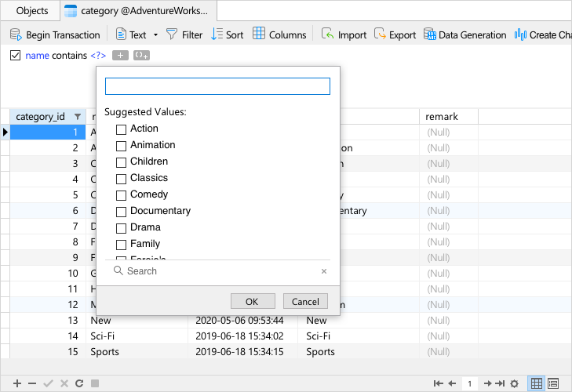572x392 pixels.
Task: Click the page number field showing 1
Action: click(x=470, y=383)
